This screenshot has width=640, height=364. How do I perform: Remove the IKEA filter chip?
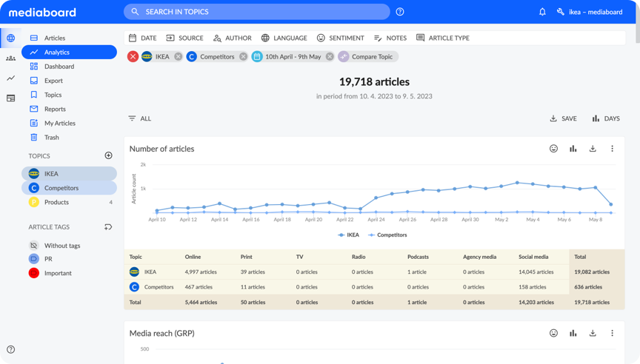(178, 56)
